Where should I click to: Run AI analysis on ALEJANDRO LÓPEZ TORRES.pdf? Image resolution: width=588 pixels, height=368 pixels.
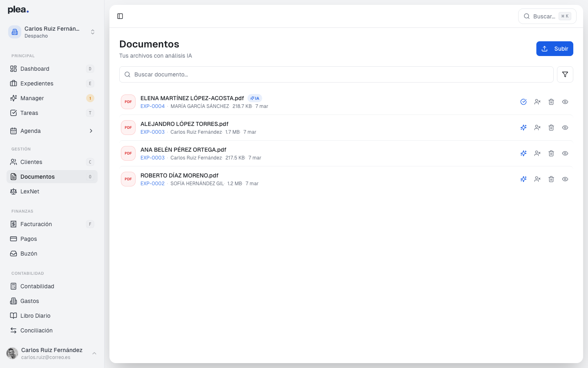(523, 128)
